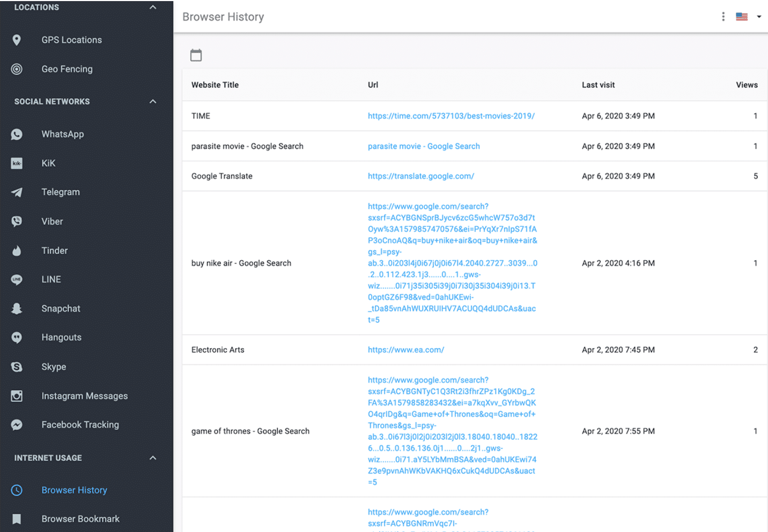The width and height of the screenshot is (768, 532).
Task: Click the Apr 2, 2020 7:55 PM cell
Action: (618, 431)
